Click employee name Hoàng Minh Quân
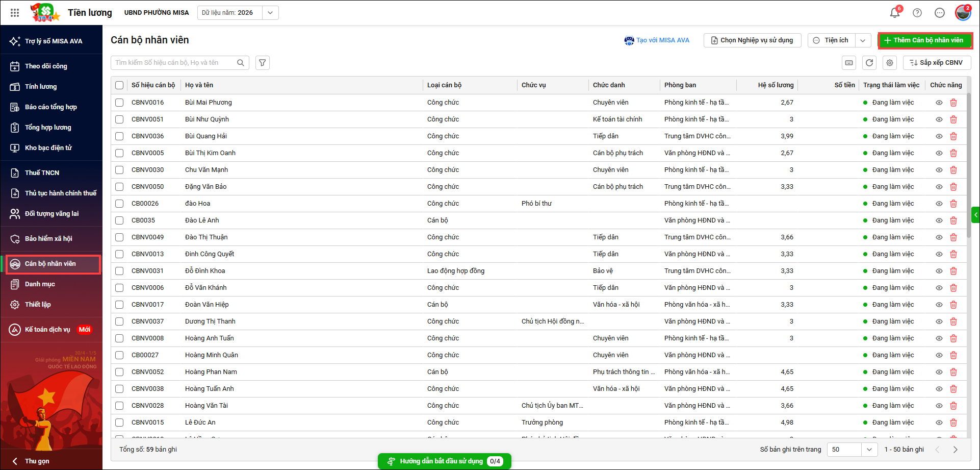 pos(212,355)
